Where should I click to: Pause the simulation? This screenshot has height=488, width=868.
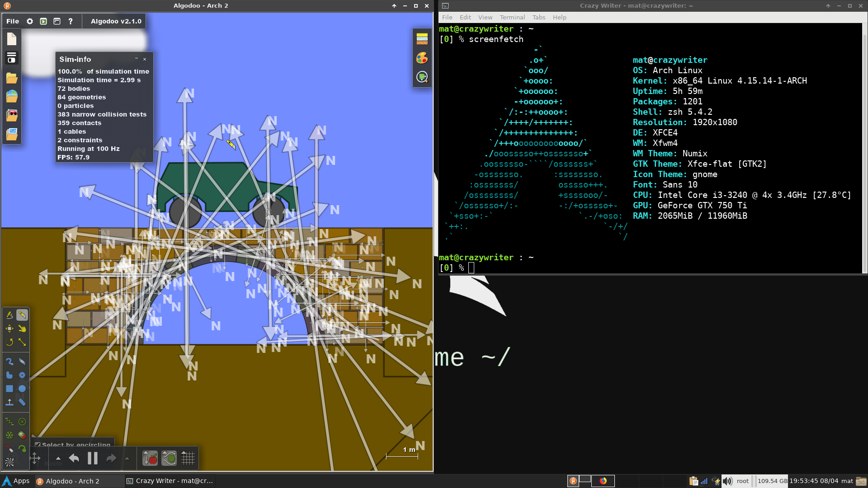click(93, 459)
